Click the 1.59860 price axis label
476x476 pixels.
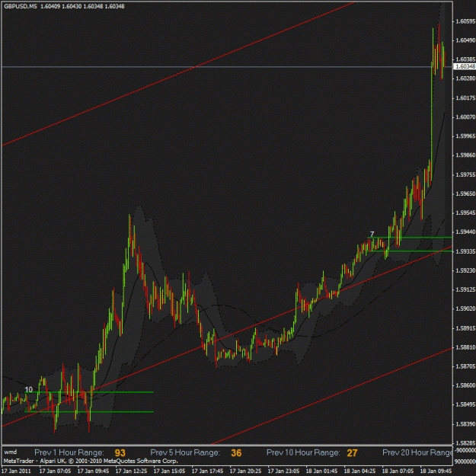[465, 155]
